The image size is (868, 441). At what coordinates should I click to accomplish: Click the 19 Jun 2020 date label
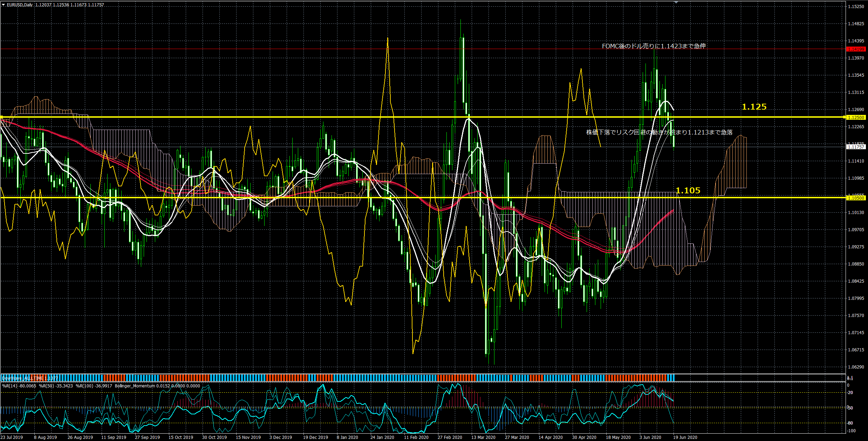pyautogui.click(x=685, y=437)
